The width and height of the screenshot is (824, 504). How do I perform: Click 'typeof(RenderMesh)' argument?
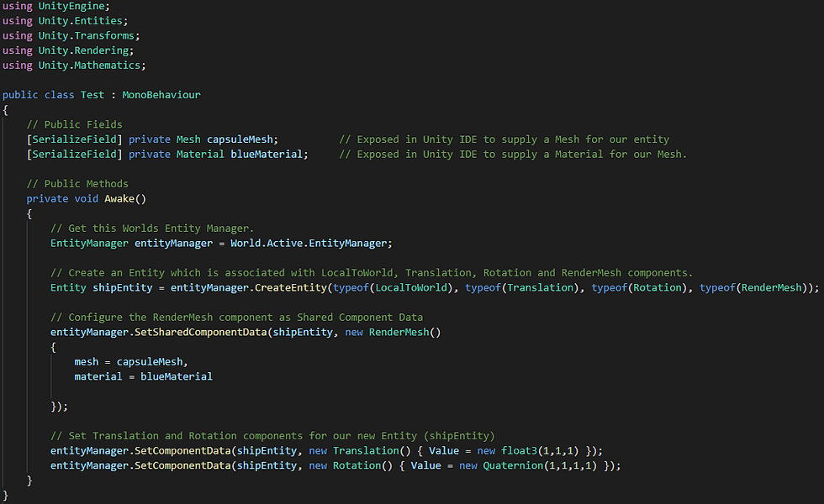point(753,287)
